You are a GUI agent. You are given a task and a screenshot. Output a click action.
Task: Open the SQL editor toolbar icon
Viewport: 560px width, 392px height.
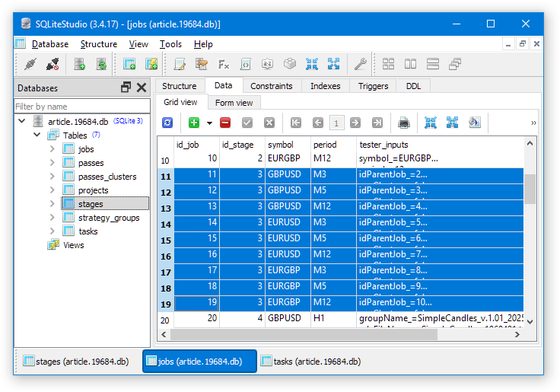tap(180, 64)
